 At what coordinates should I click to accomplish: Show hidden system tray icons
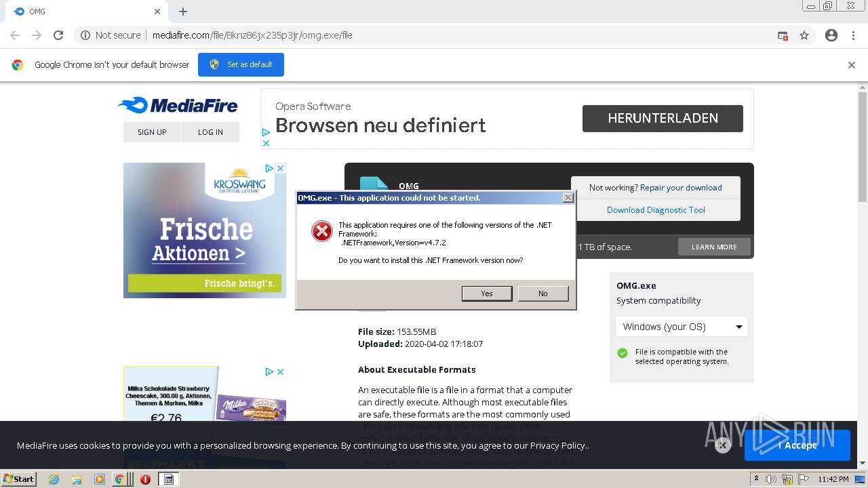[756, 479]
